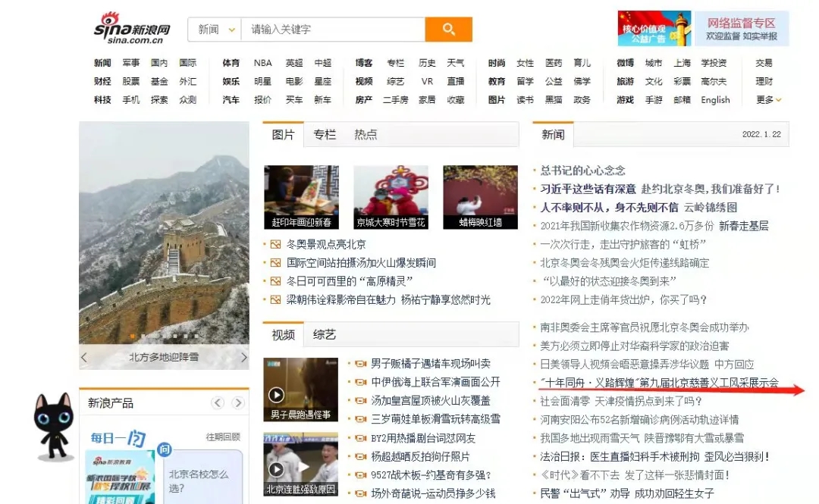Select the 综艺 tab
This screenshot has width=819, height=504.
[325, 334]
